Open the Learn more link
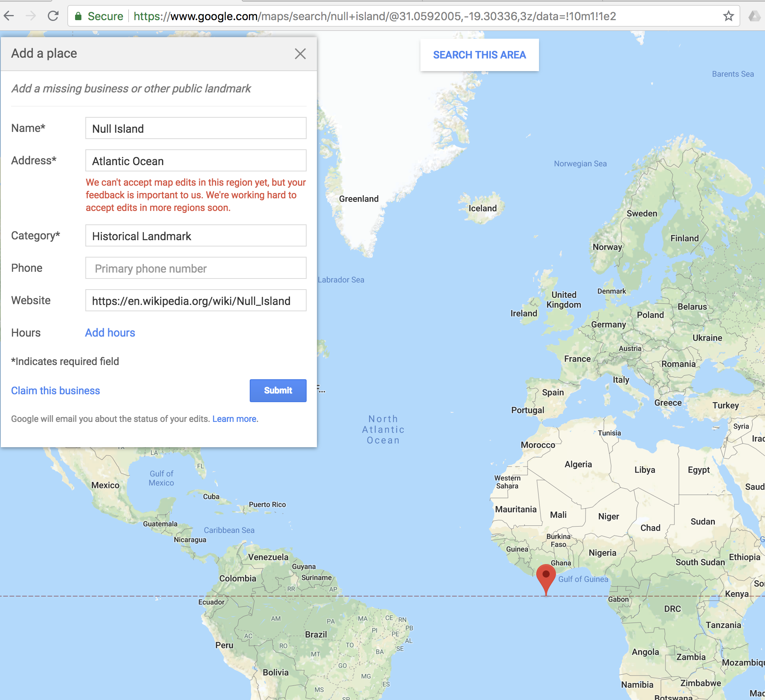 pyautogui.click(x=234, y=419)
